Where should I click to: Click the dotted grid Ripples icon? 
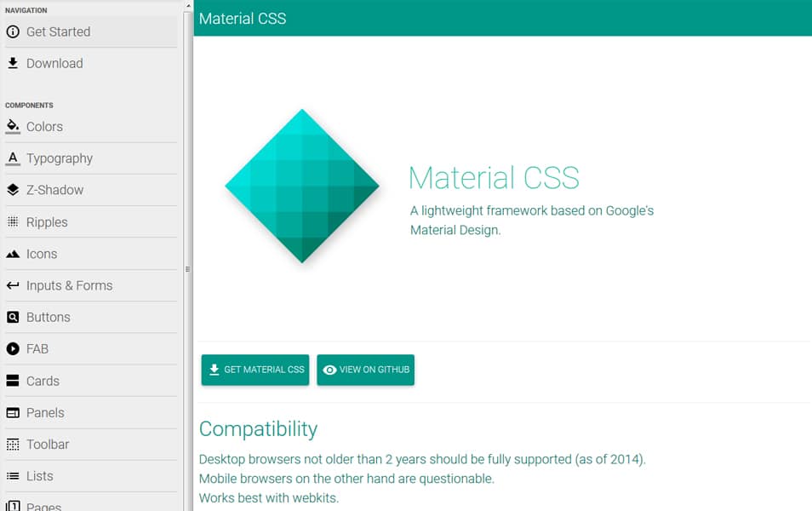coord(13,221)
